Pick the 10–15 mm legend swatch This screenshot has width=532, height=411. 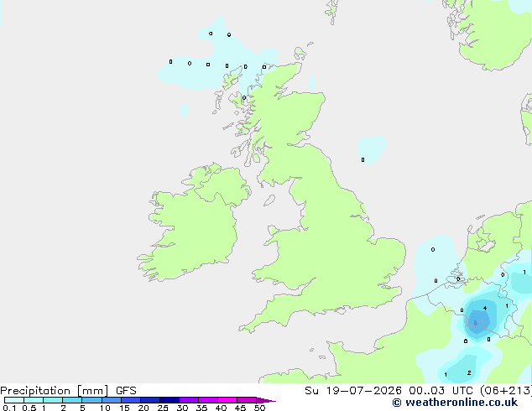point(112,400)
